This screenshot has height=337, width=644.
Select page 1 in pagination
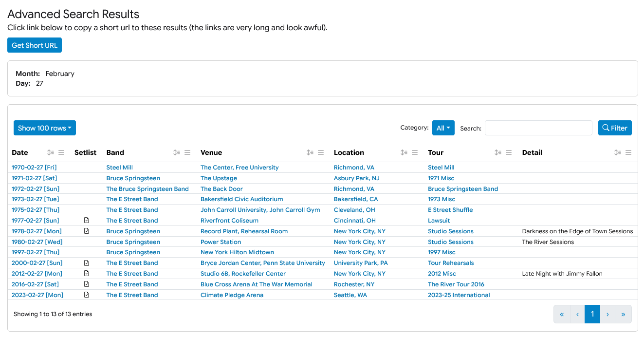tap(592, 314)
